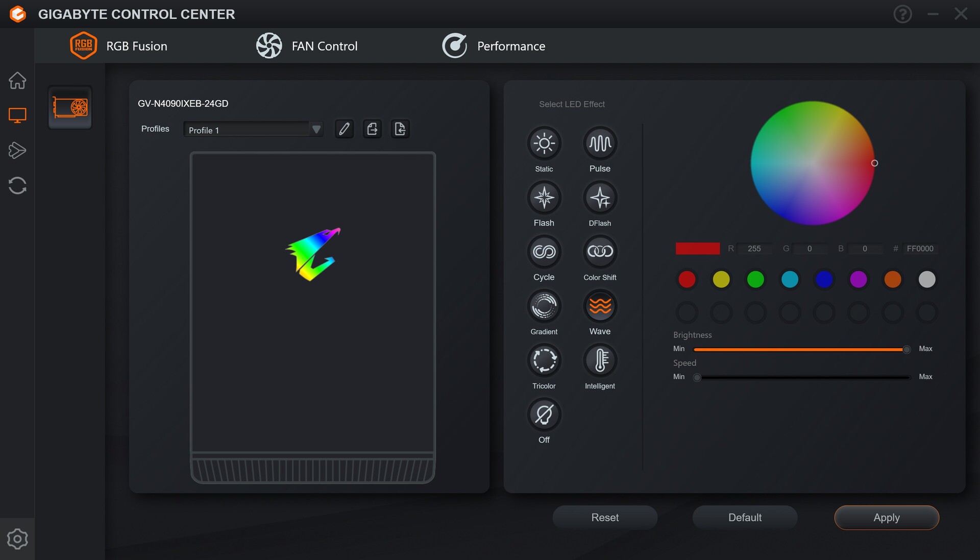Screen dimensions: 980x560
Task: Click the edit profile pencil icon
Action: coord(345,129)
